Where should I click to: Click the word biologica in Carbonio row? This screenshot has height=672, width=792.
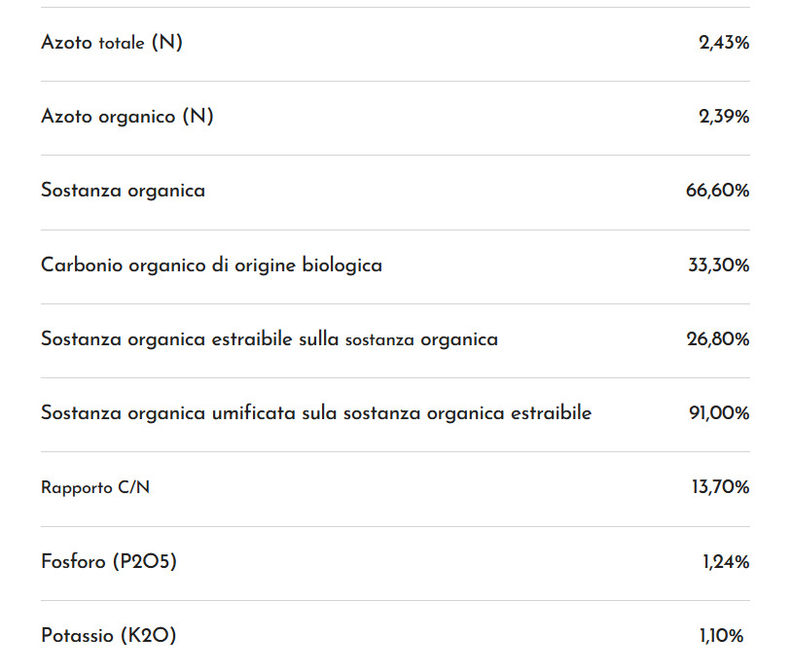pos(342,265)
